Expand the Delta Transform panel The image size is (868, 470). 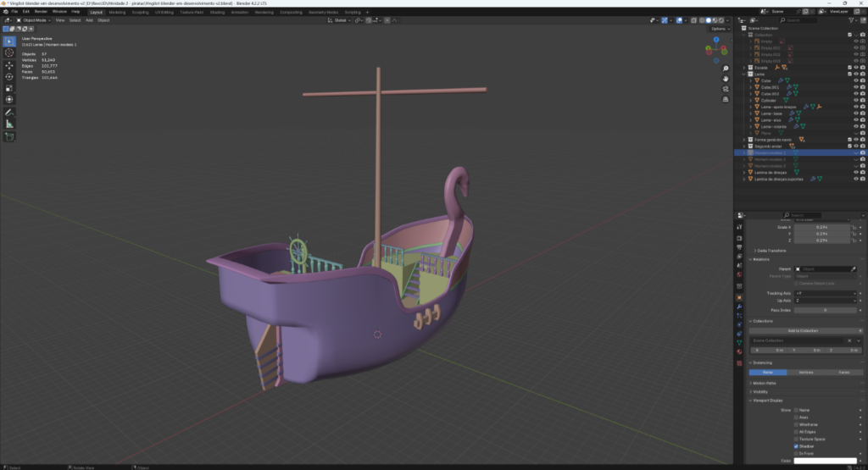pyautogui.click(x=771, y=251)
